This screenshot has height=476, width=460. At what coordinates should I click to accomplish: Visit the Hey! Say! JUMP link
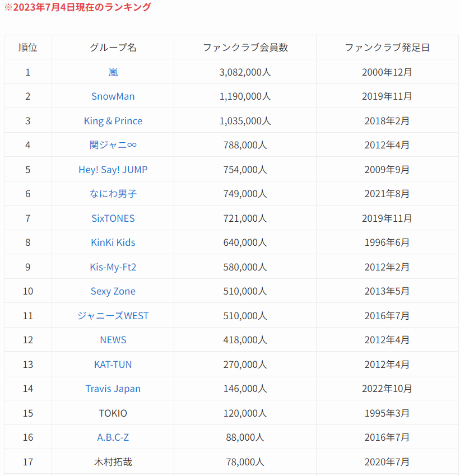(113, 170)
